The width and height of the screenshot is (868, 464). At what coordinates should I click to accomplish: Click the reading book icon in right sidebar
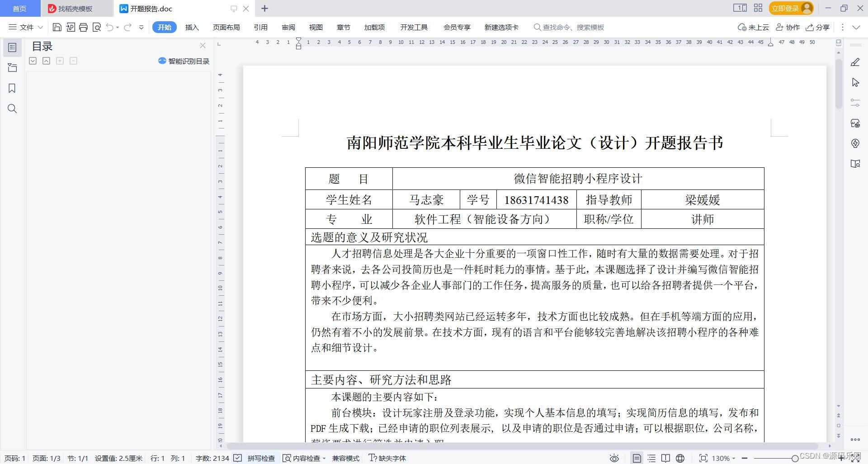coord(855,164)
